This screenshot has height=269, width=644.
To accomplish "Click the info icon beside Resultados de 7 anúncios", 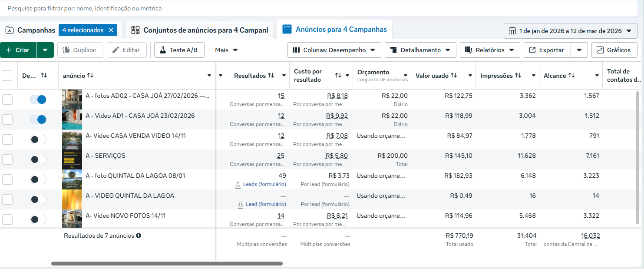I will (138, 236).
